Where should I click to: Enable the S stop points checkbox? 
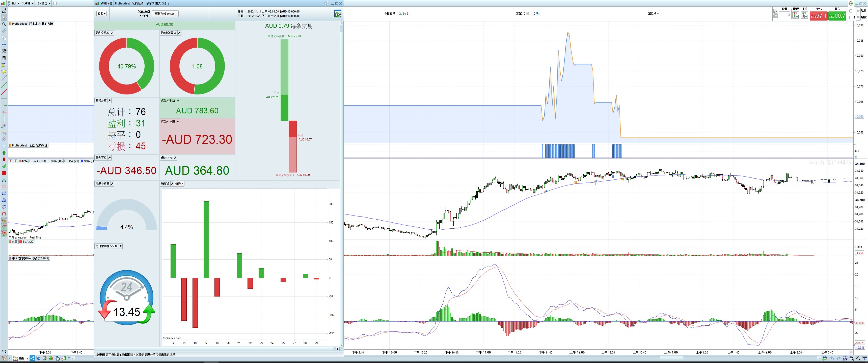tap(851, 17)
